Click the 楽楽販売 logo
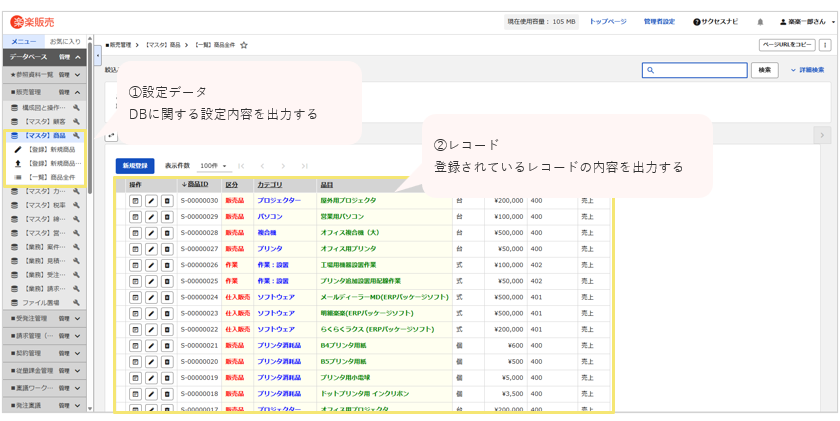This screenshot has width=840, height=421. tap(32, 22)
